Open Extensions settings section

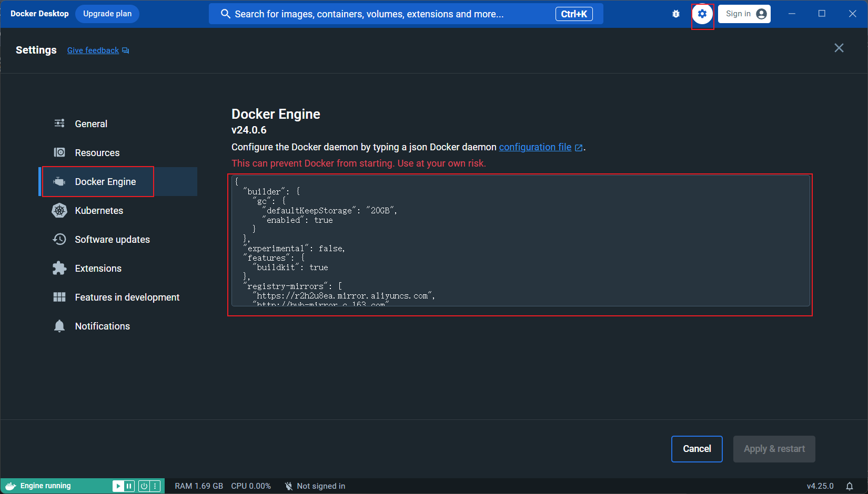(98, 269)
